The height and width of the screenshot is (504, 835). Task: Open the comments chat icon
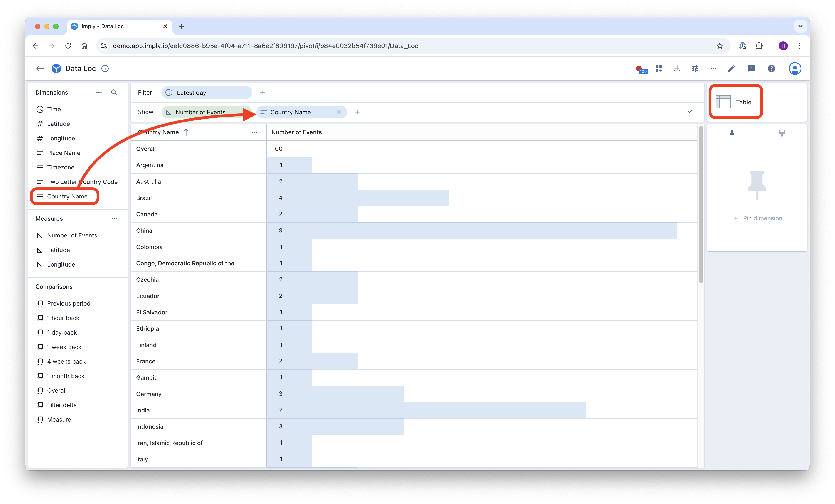751,69
